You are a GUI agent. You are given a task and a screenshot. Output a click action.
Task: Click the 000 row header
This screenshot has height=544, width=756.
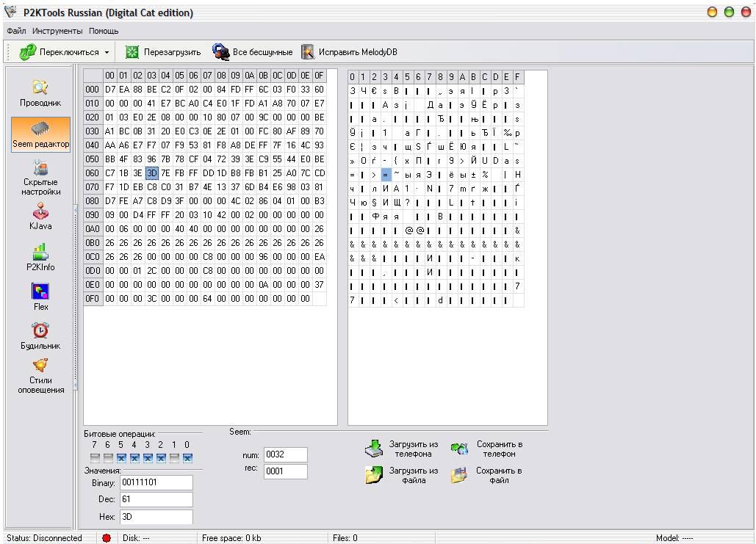[92, 90]
